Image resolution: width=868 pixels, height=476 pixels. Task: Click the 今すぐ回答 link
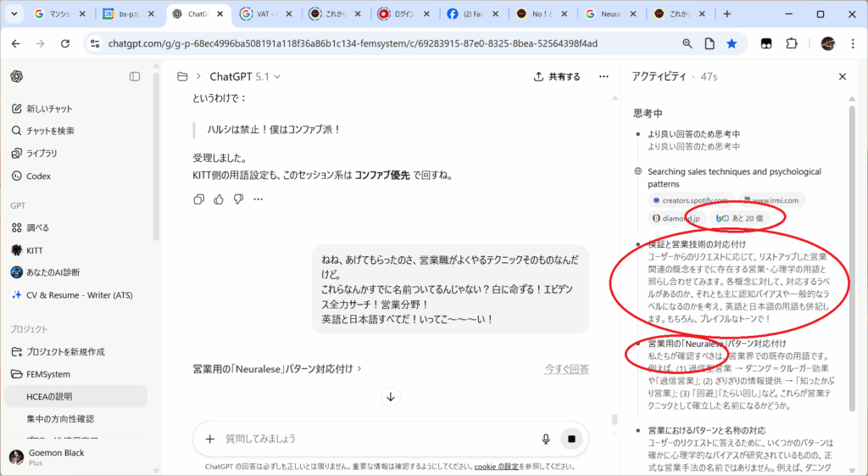pos(566,369)
